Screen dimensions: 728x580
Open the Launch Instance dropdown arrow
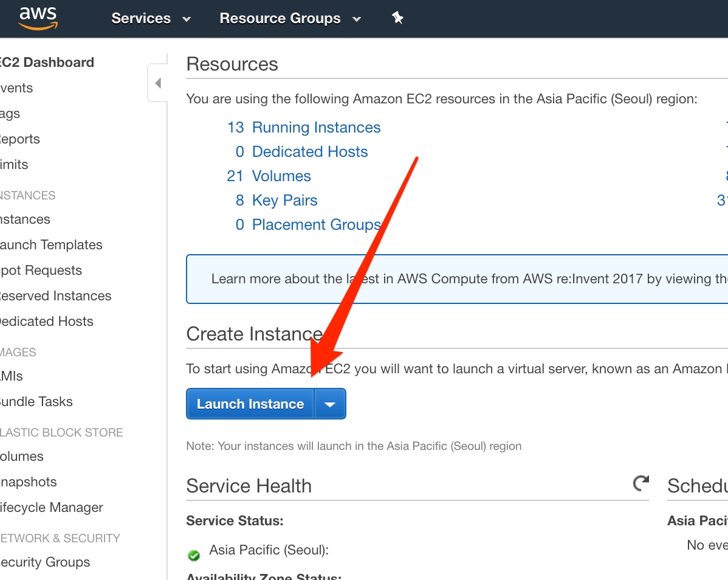(330, 404)
